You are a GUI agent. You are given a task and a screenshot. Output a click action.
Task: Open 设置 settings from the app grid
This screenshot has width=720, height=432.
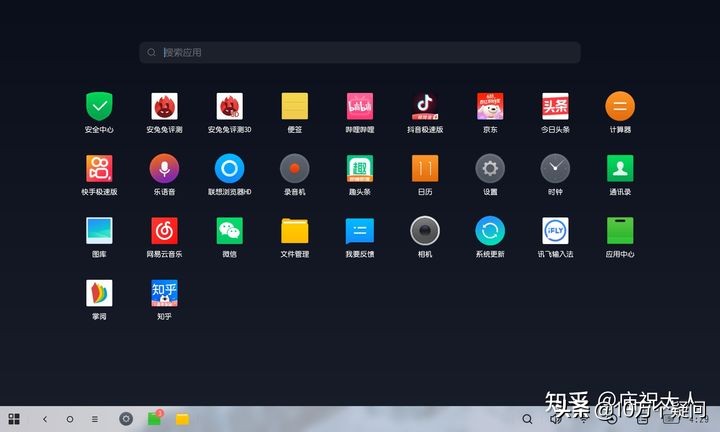coord(490,168)
